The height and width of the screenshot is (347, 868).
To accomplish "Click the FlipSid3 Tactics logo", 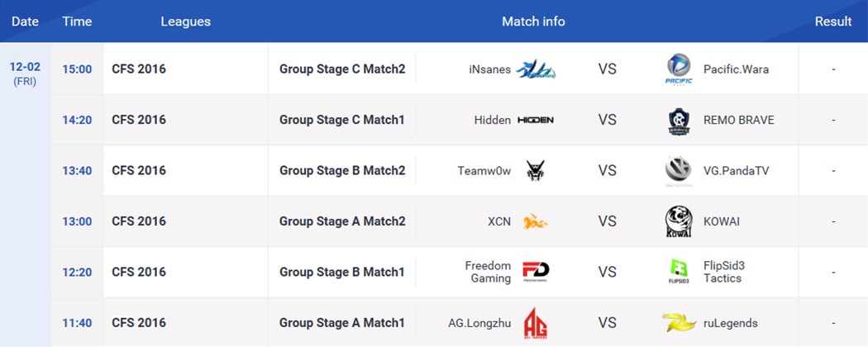I will (679, 272).
